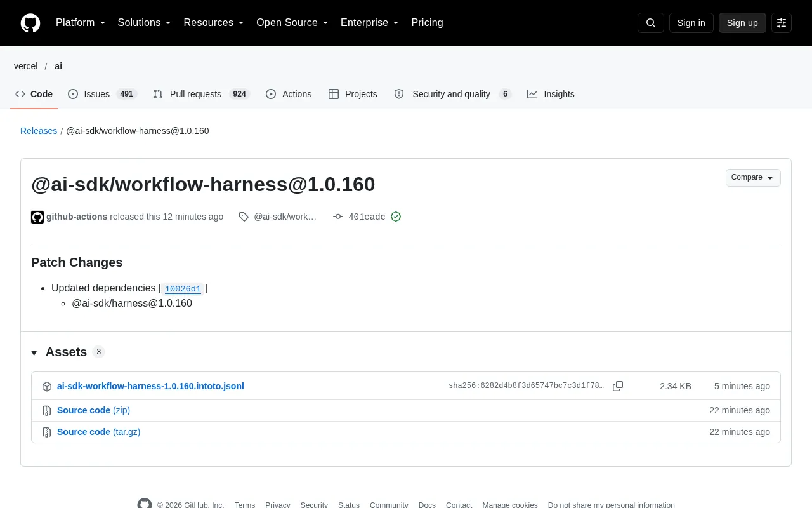Expand the Open Source menu
812x508 pixels.
[x=292, y=23]
